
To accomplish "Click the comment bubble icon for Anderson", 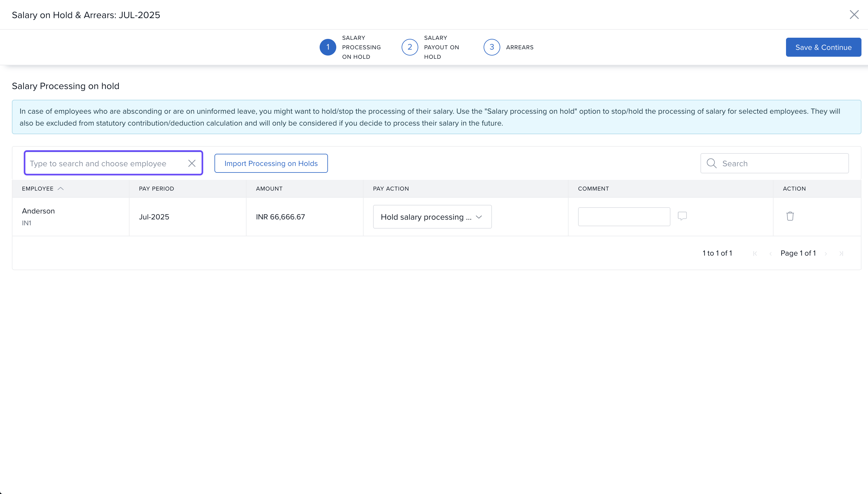I will click(x=682, y=216).
